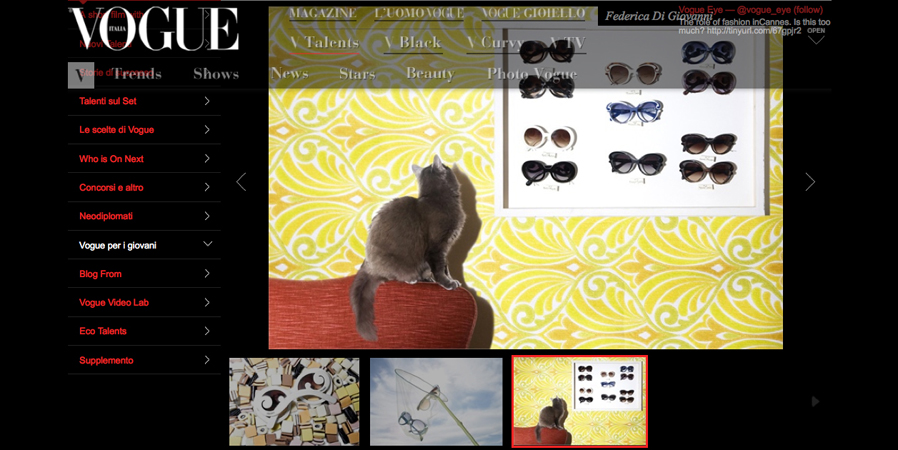The image size is (898, 450).
Task: Open the Beauty section
Action: (430, 74)
